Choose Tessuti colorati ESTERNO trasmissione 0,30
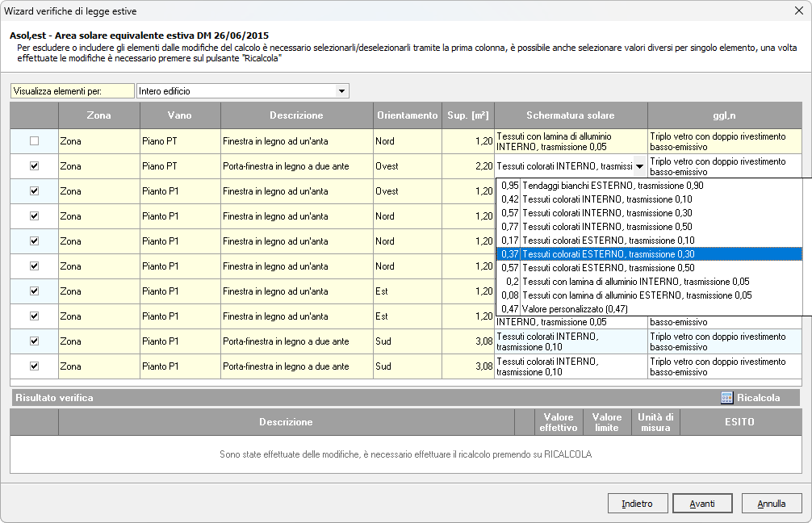Viewport: 812px width, 523px height. tap(608, 254)
